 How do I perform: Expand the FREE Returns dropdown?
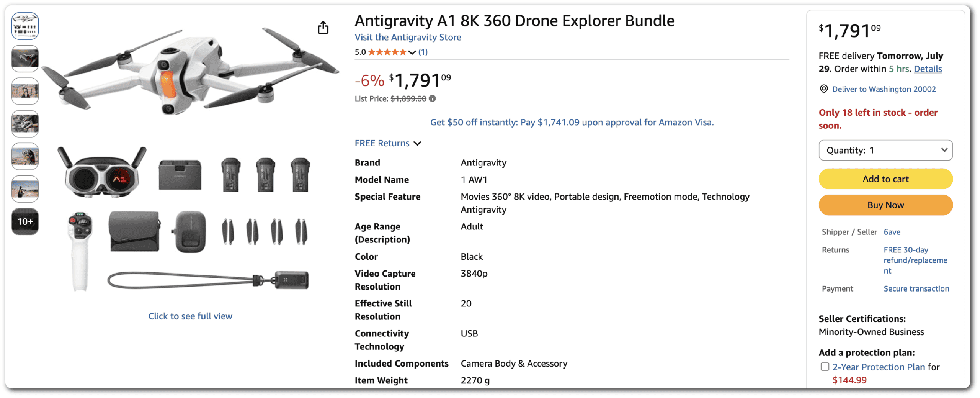point(388,143)
